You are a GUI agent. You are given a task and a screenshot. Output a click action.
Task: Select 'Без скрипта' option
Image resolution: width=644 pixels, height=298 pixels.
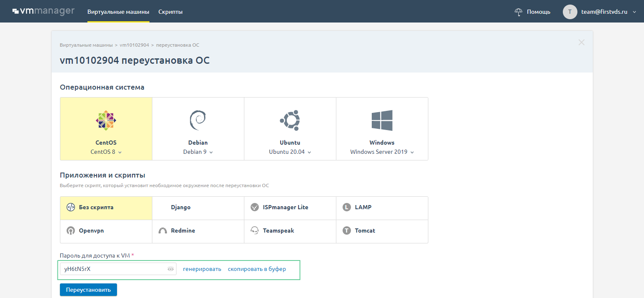coord(106,208)
